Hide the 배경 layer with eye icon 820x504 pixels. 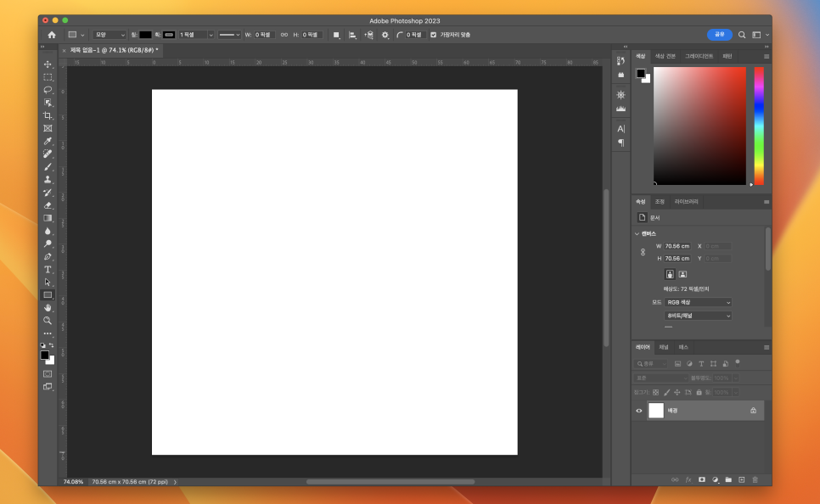[x=638, y=411]
